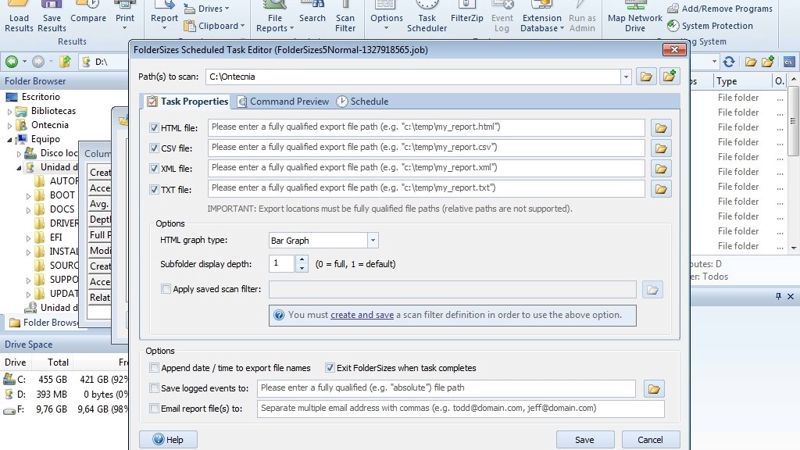
Task: Click the Search ribbon tool
Action: [312, 13]
